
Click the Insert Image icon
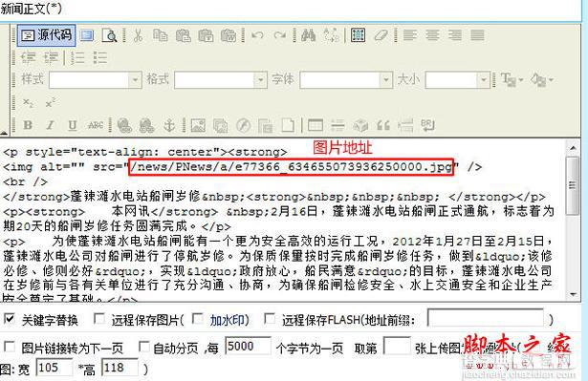point(198,125)
